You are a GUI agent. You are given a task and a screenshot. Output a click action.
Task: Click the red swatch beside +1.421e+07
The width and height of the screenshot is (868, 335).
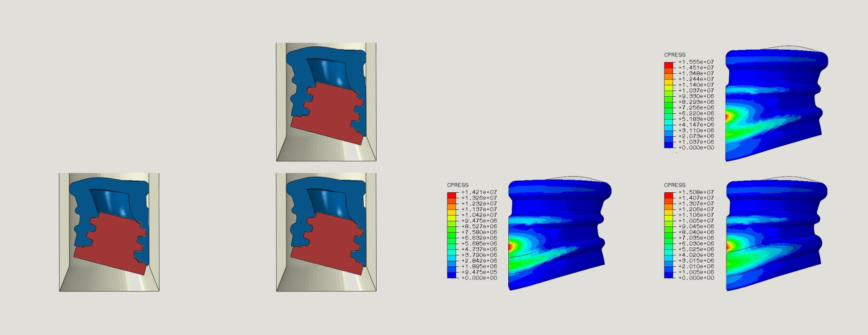(452, 195)
